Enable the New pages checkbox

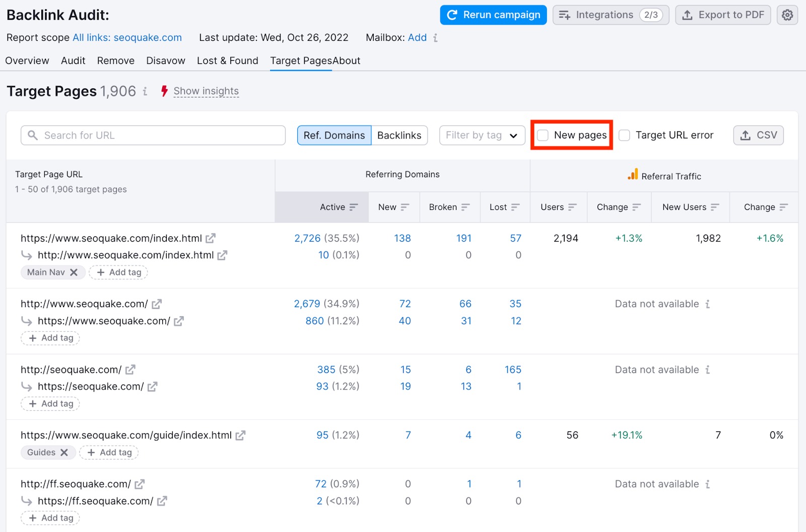(x=543, y=135)
